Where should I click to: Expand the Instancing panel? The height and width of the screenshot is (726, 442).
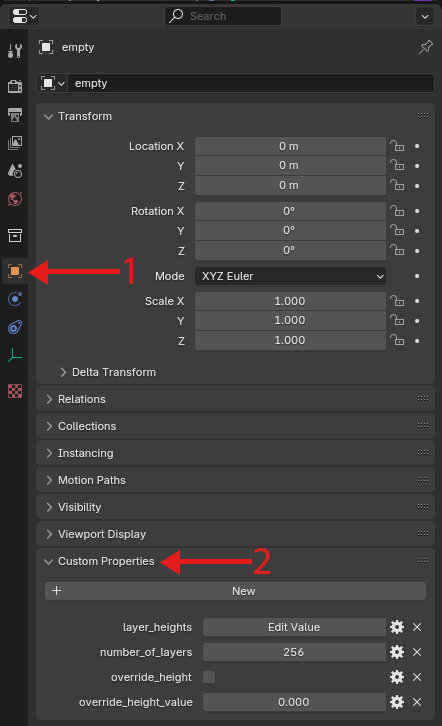pos(49,453)
